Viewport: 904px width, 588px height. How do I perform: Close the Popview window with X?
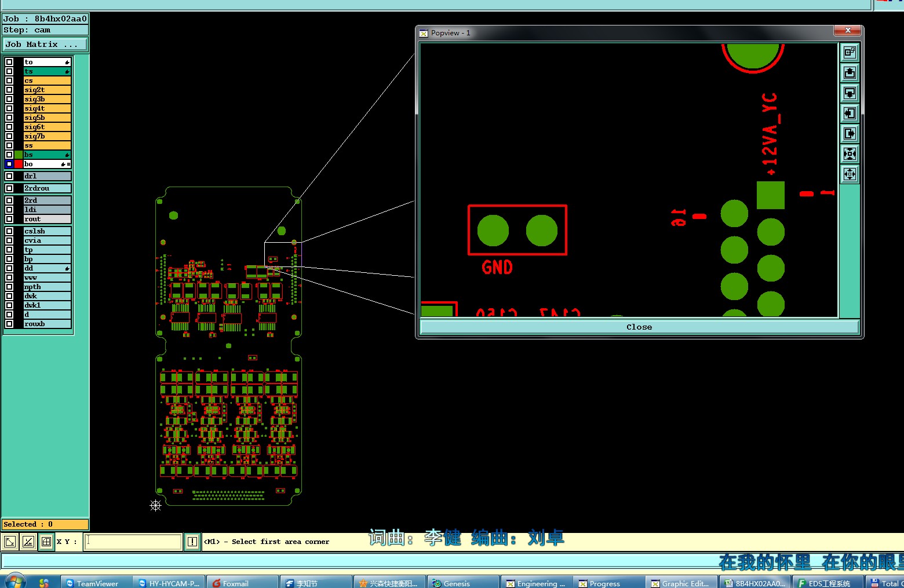tap(848, 30)
